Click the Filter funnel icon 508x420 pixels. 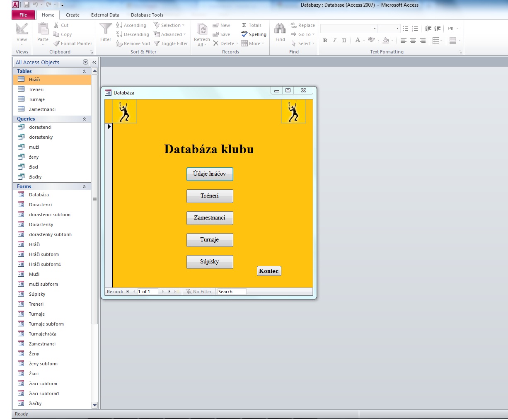(x=106, y=29)
